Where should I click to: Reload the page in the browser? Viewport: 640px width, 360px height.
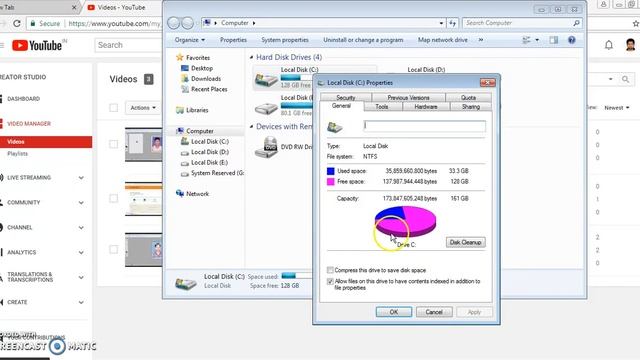tap(17, 23)
